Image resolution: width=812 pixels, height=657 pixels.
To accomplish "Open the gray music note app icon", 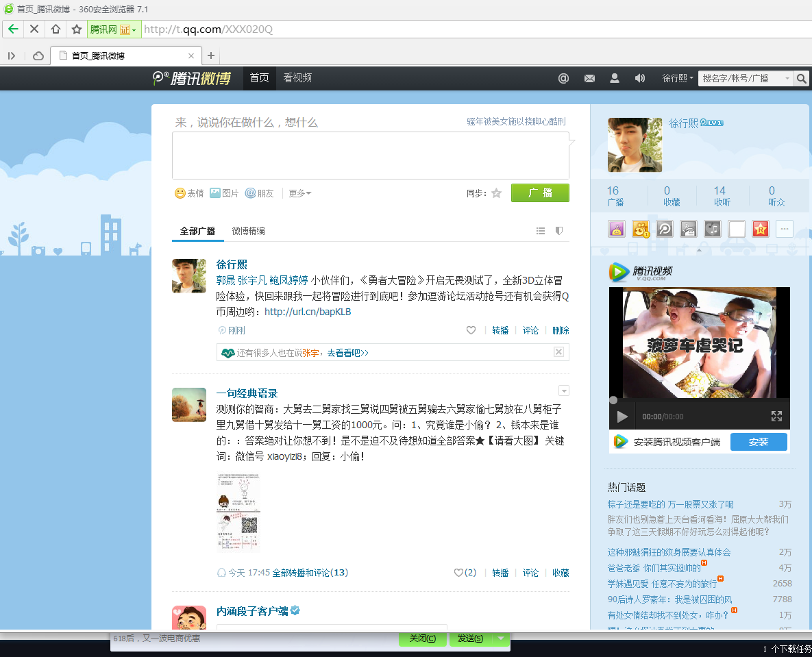I will pyautogui.click(x=713, y=229).
